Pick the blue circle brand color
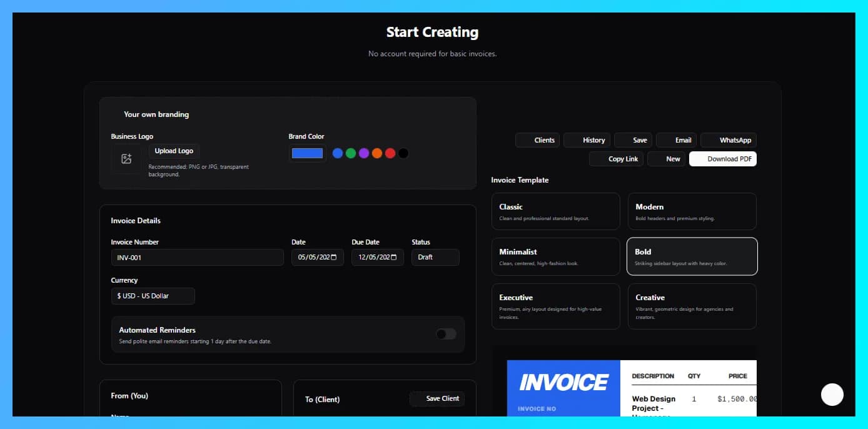This screenshot has height=429, width=868. (x=338, y=153)
